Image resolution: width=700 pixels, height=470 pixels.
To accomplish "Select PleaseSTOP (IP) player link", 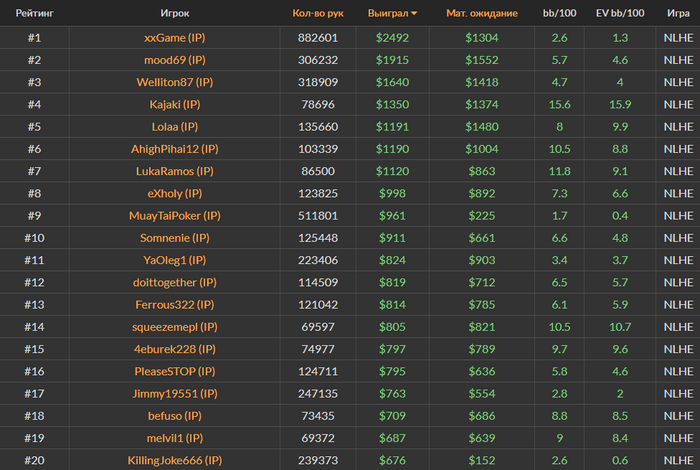I will click(x=174, y=372).
